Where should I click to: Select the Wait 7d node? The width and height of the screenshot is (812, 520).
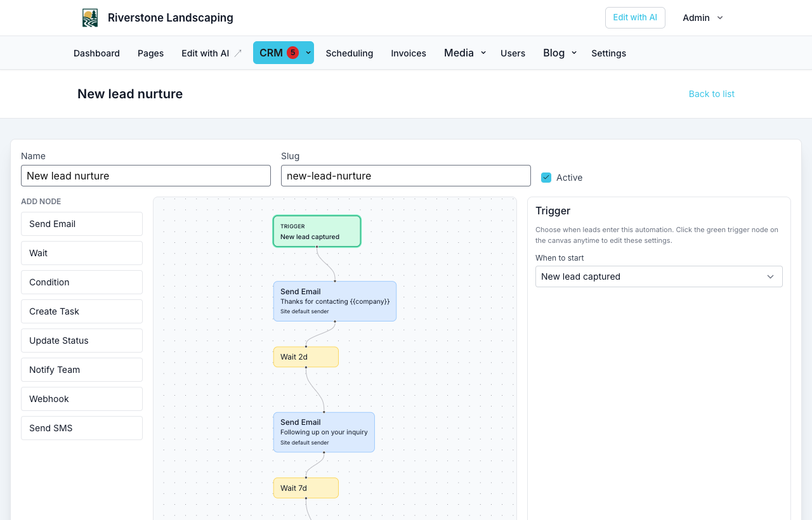pyautogui.click(x=306, y=488)
